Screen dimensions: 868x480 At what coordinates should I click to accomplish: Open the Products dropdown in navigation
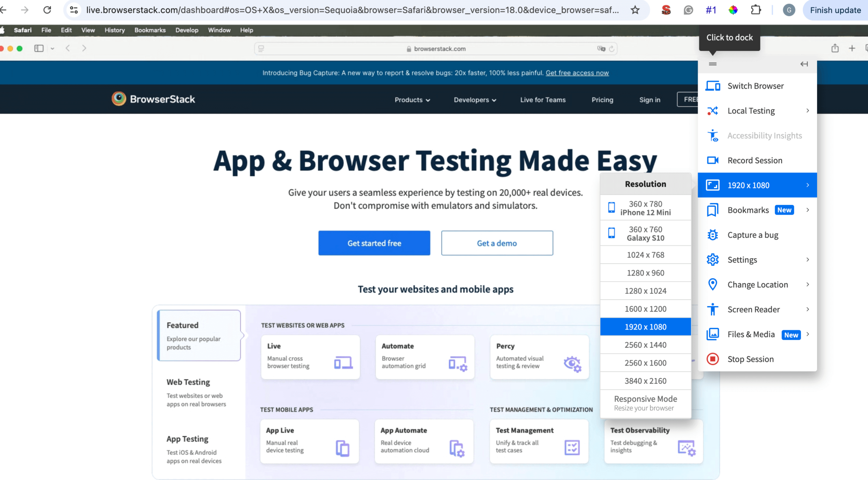[x=412, y=100]
